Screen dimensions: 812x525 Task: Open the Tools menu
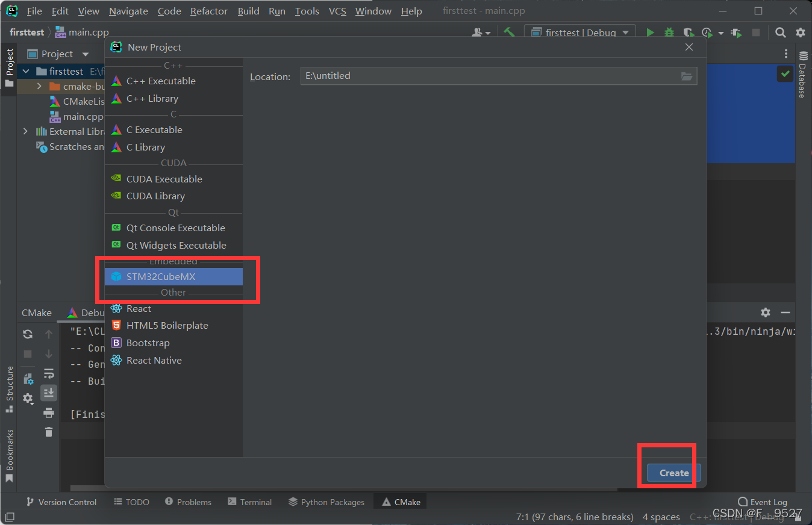point(307,11)
